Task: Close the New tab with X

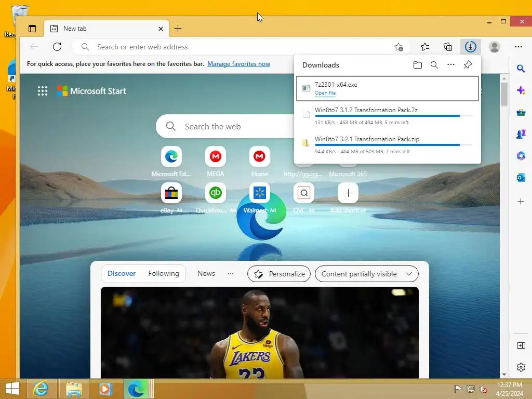Action: point(161,29)
